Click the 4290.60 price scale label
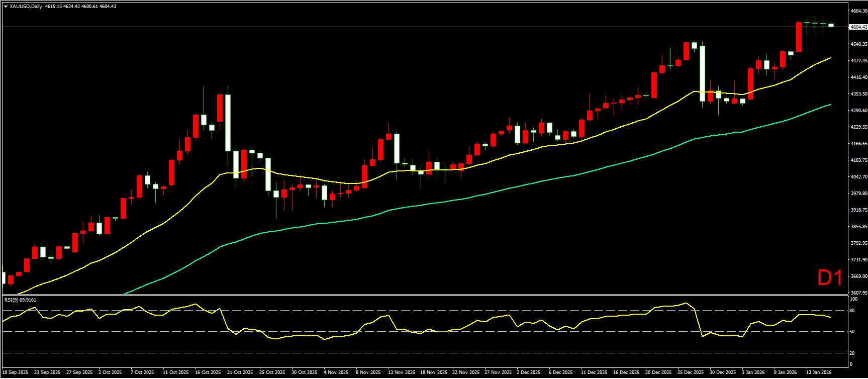This screenshot has width=868, height=379. 858,110
